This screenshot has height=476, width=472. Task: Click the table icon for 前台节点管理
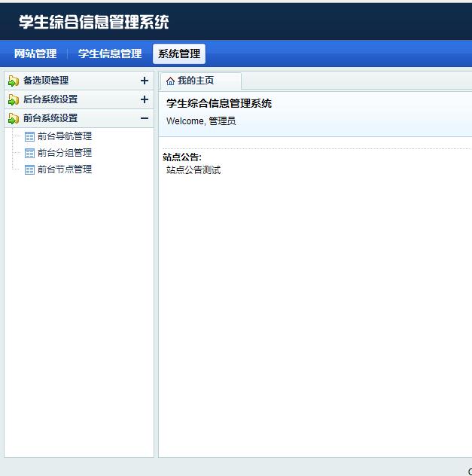[29, 169]
